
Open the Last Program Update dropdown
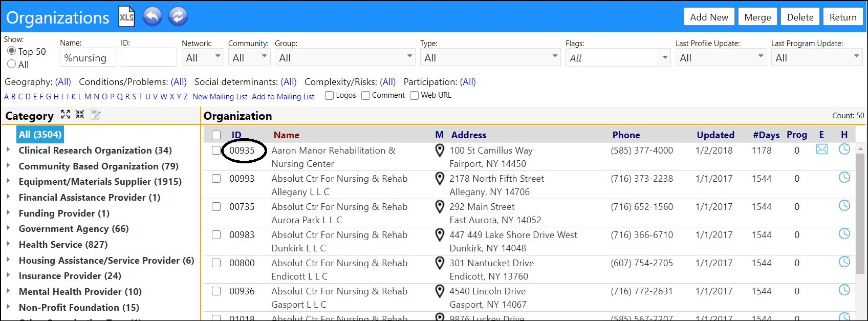816,57
